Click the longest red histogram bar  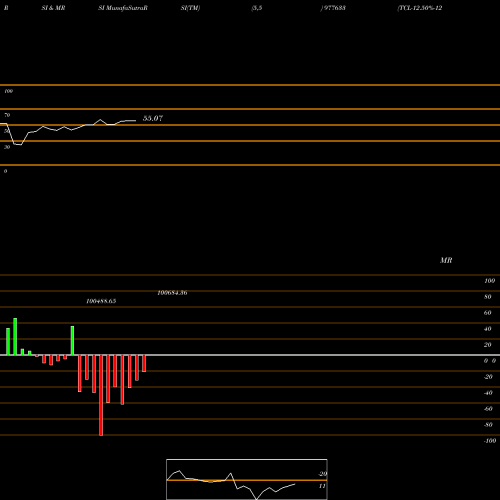(101, 395)
